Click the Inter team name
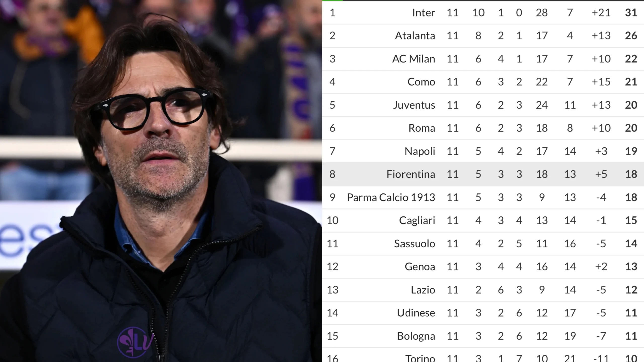This screenshot has width=644, height=362. coord(423,13)
